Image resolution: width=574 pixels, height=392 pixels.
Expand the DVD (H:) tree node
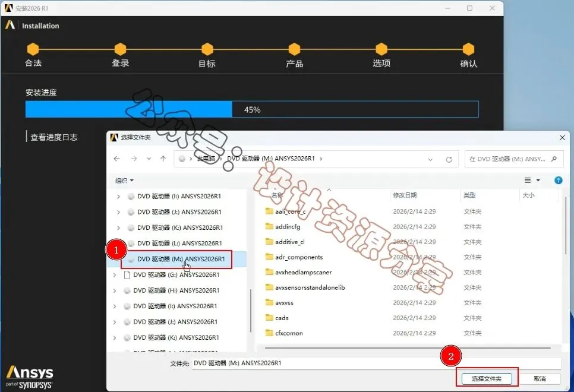click(115, 290)
